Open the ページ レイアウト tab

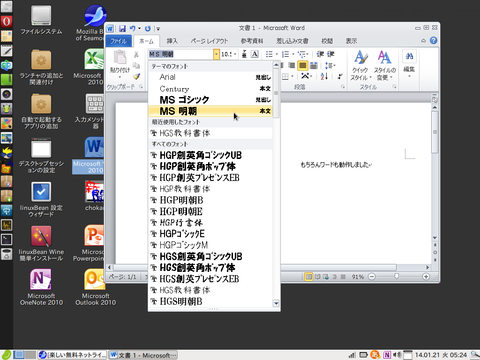pyautogui.click(x=209, y=41)
